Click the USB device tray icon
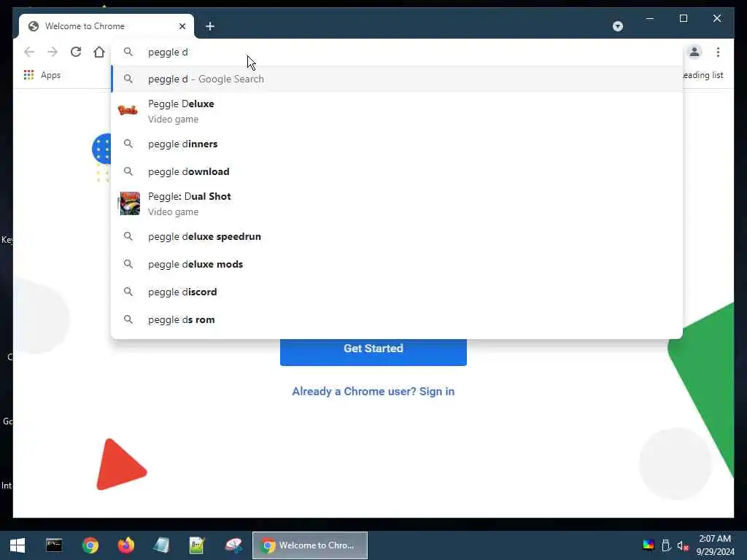747x560 pixels. (666, 545)
